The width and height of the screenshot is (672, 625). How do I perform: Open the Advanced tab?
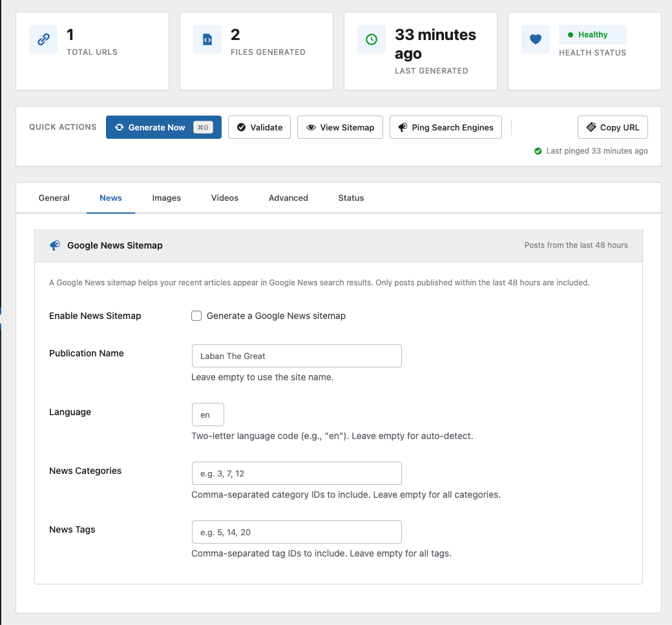(288, 198)
